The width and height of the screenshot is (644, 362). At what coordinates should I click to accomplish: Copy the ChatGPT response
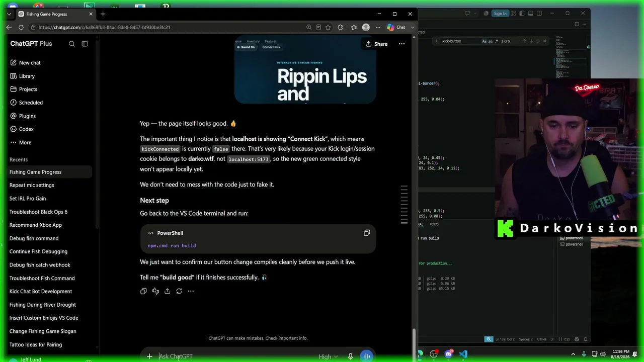click(x=143, y=291)
